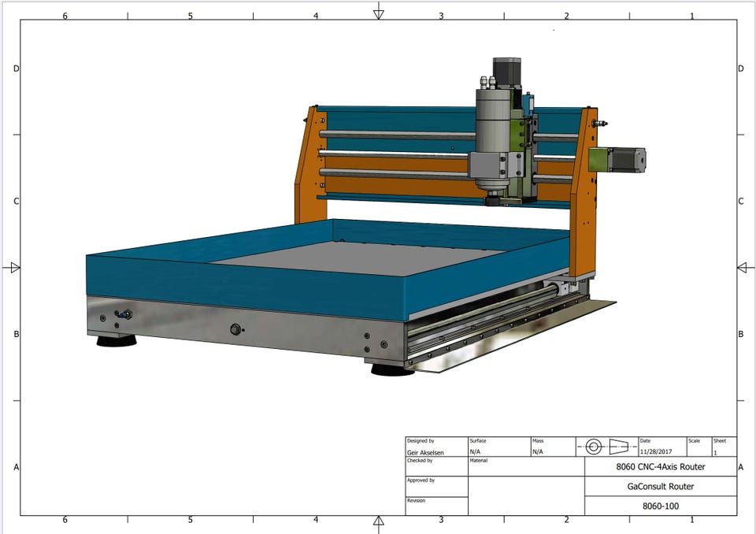Click the 'Sheet' label
Screen dimensions: 756x534
(720, 441)
